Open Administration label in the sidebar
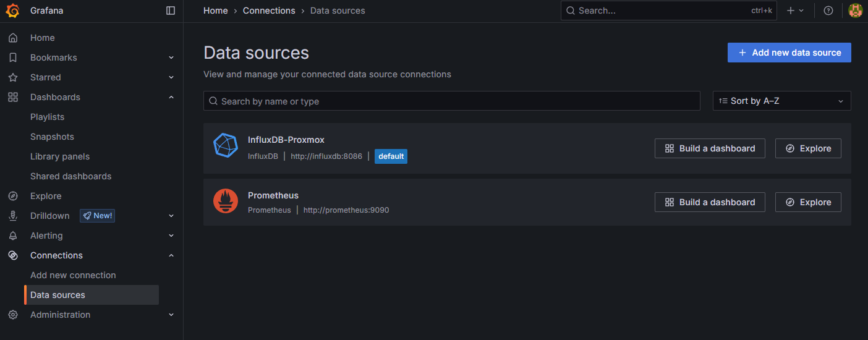868x340 pixels. point(61,315)
